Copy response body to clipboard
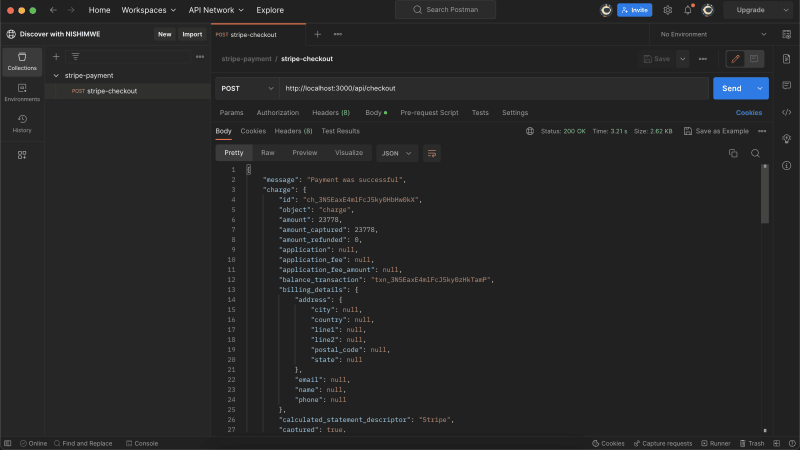This screenshot has width=800, height=450. 733,153
